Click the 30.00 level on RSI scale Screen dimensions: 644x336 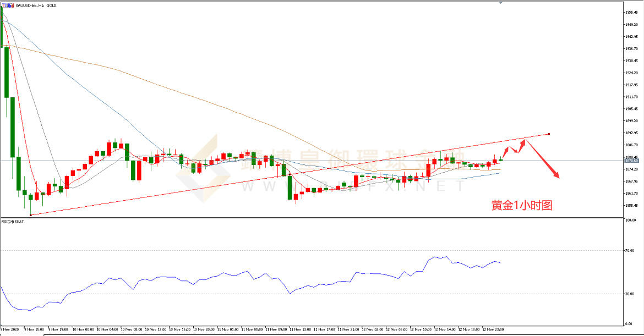click(x=631, y=294)
